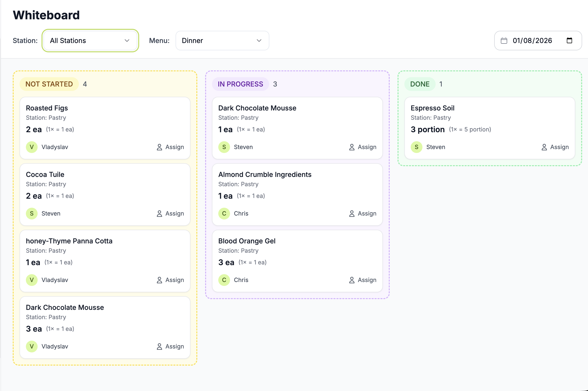Assign someone to Espresso Soil
Viewport: 588px width, 391px height.
click(555, 147)
